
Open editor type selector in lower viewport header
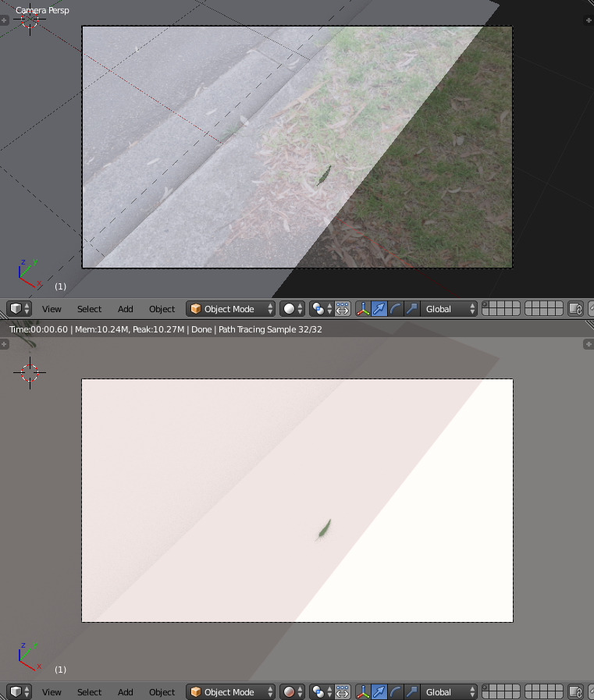pos(20,692)
